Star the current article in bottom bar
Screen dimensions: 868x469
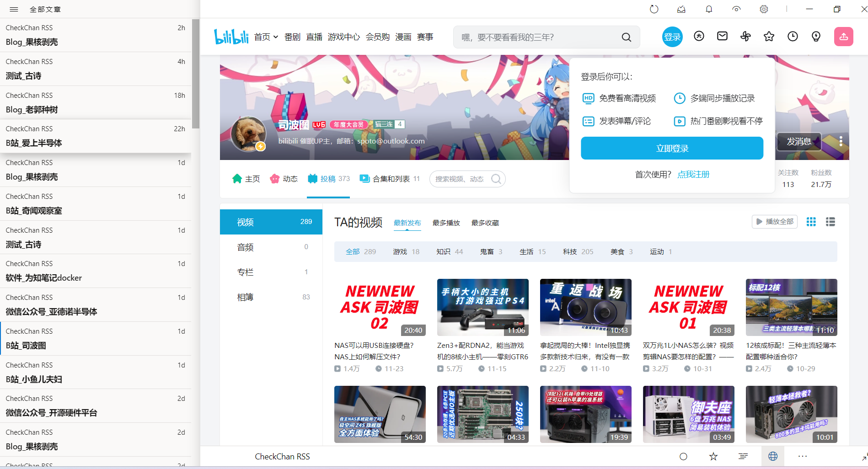click(713, 456)
